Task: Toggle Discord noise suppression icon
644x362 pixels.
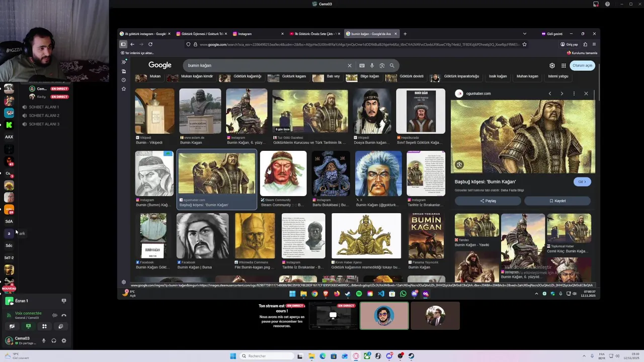Action: [x=54, y=315]
